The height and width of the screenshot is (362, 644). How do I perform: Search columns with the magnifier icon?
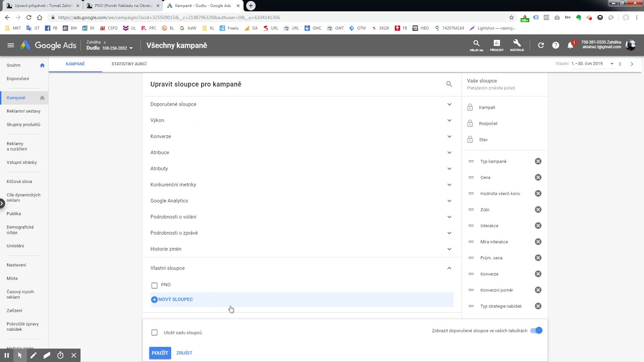click(449, 84)
